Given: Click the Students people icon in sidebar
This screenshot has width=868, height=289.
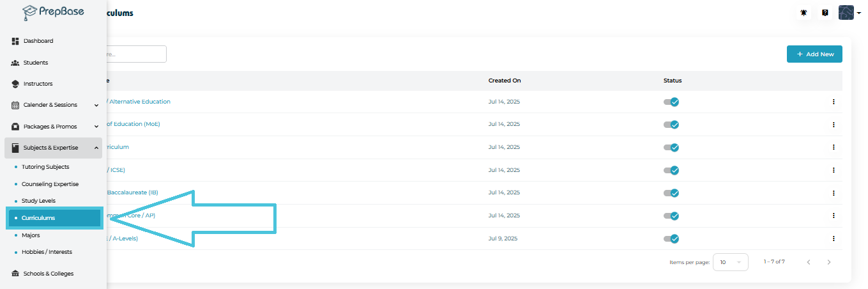Looking at the screenshot, I should pyautogui.click(x=15, y=63).
